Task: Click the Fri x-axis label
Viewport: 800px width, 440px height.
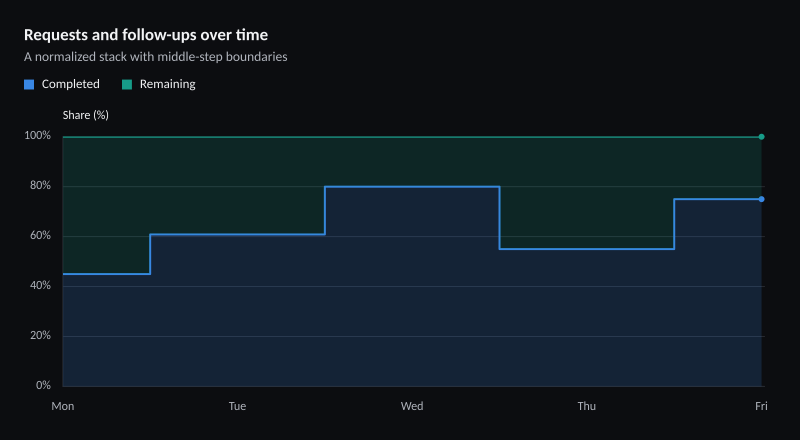Action: click(x=761, y=406)
